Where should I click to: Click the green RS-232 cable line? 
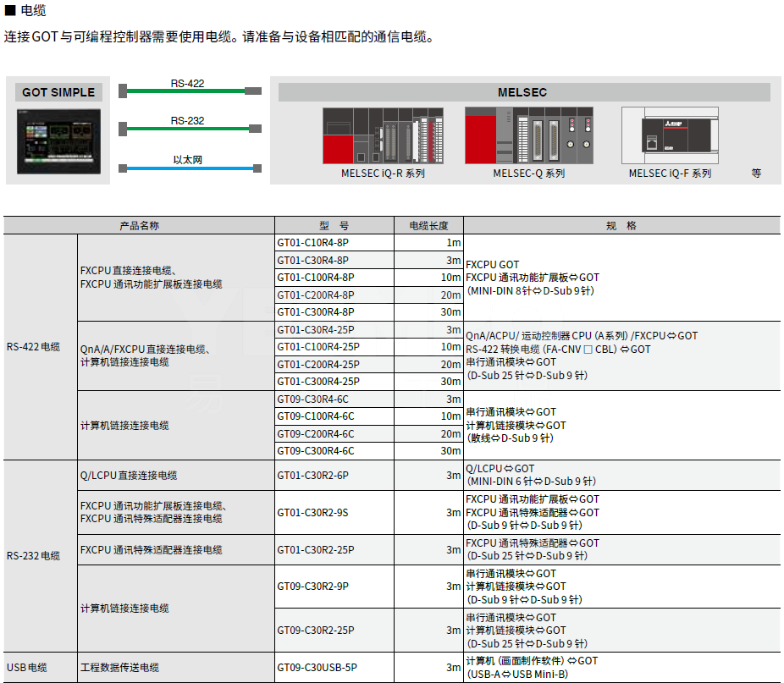click(187, 129)
